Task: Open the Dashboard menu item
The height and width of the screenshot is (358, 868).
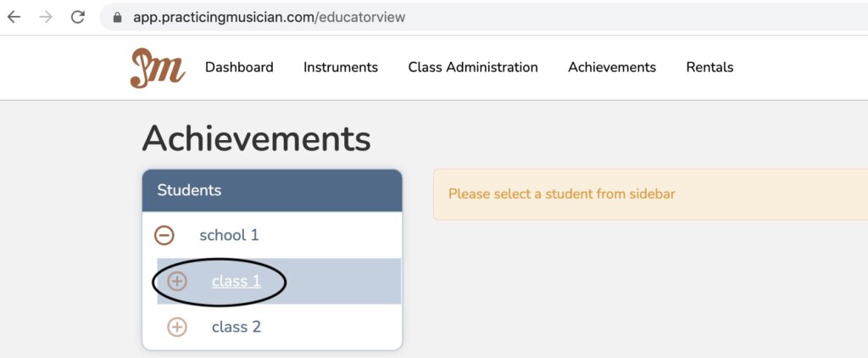Action: 239,67
